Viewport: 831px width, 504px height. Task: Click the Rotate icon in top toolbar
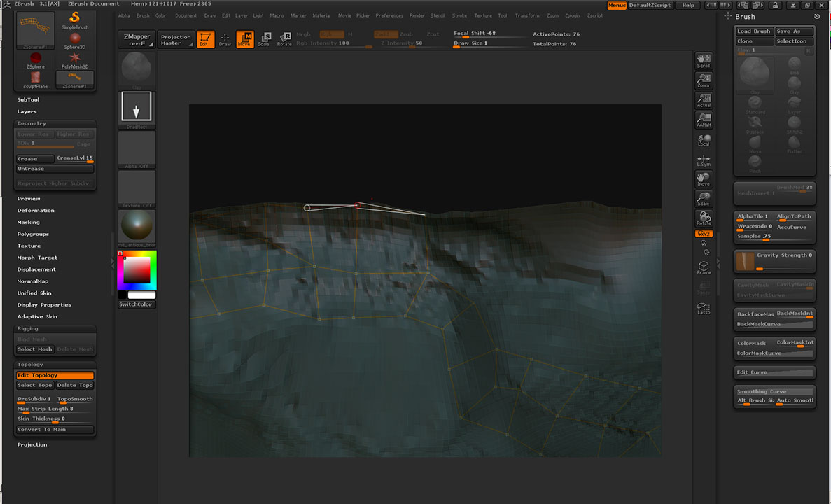click(x=284, y=39)
